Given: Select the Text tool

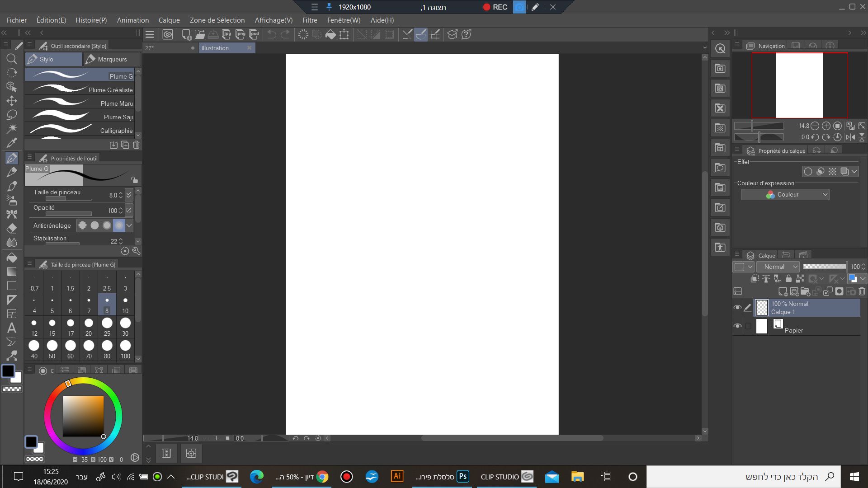Looking at the screenshot, I should pyautogui.click(x=12, y=328).
